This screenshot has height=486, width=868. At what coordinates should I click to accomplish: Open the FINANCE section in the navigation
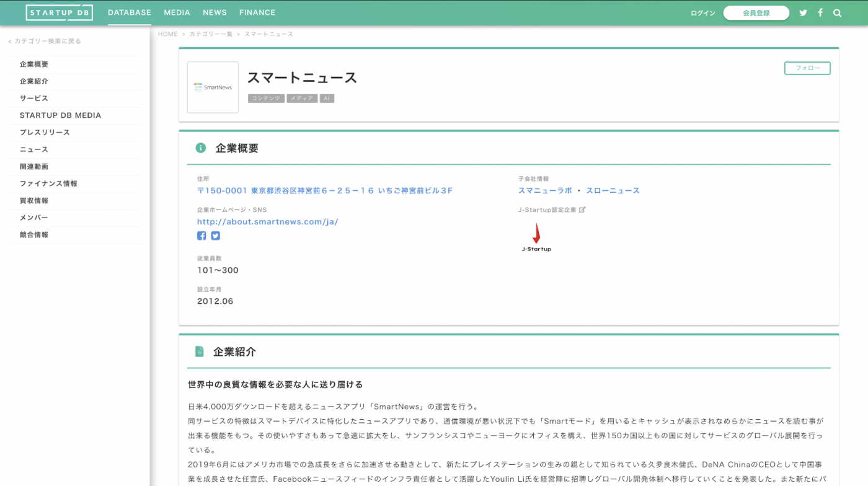coord(257,12)
